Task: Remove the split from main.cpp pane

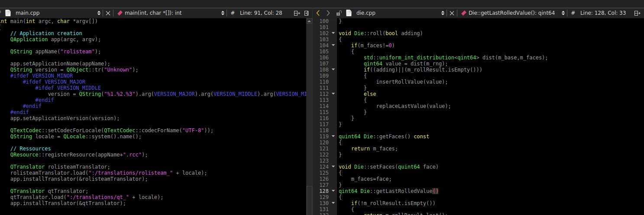Action: point(307,13)
